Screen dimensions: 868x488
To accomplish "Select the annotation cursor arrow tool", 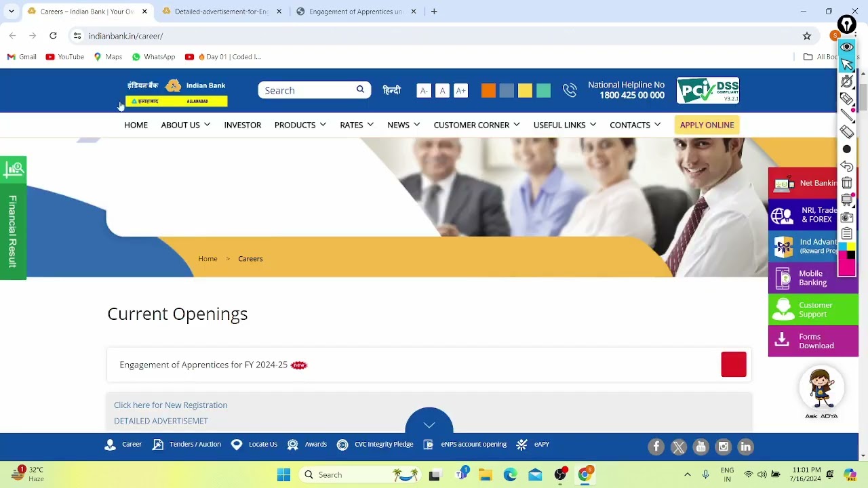I will (x=847, y=64).
